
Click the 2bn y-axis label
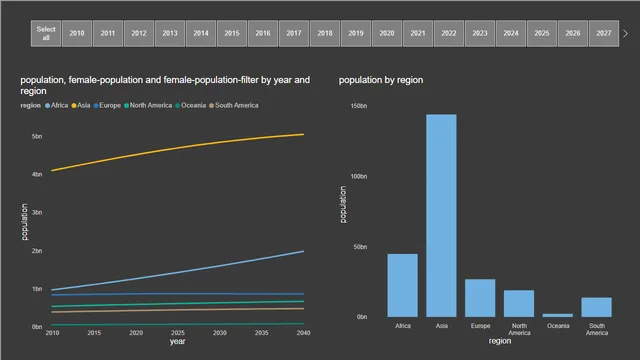pos(37,251)
